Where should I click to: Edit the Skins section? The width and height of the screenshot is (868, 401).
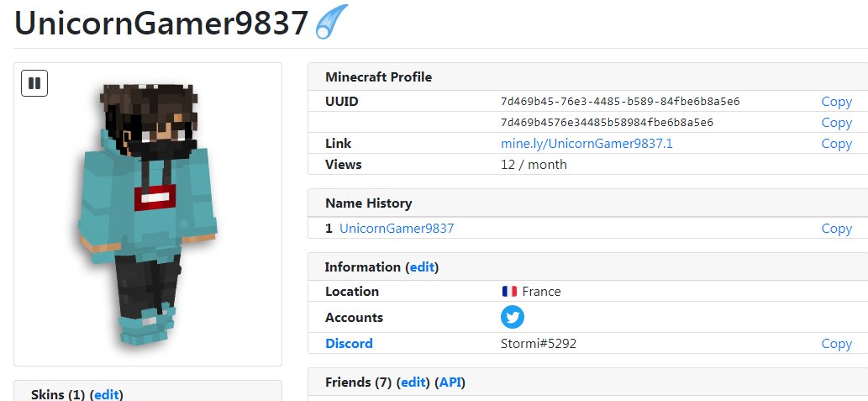coord(106,394)
